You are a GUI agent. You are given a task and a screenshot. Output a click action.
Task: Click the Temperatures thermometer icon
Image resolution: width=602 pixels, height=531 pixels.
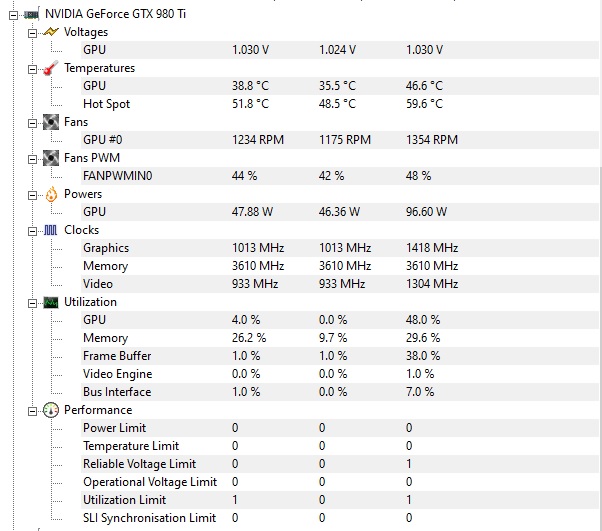point(51,68)
